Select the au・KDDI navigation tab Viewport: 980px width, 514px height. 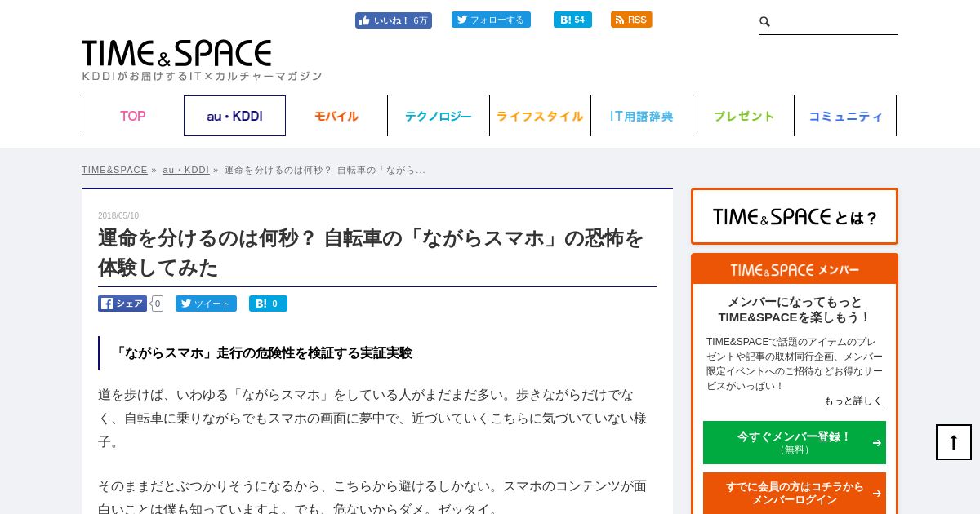click(234, 116)
